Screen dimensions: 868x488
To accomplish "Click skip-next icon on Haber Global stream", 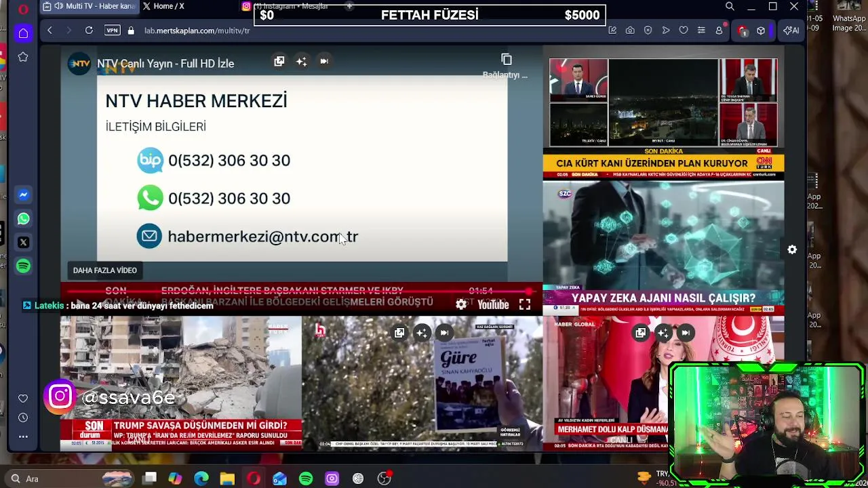I will point(686,333).
